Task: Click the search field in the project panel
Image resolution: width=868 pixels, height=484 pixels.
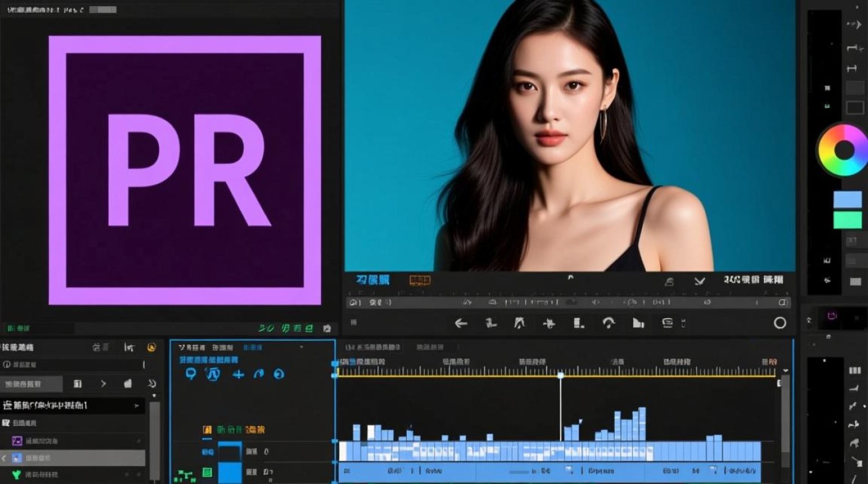Action: 73,365
